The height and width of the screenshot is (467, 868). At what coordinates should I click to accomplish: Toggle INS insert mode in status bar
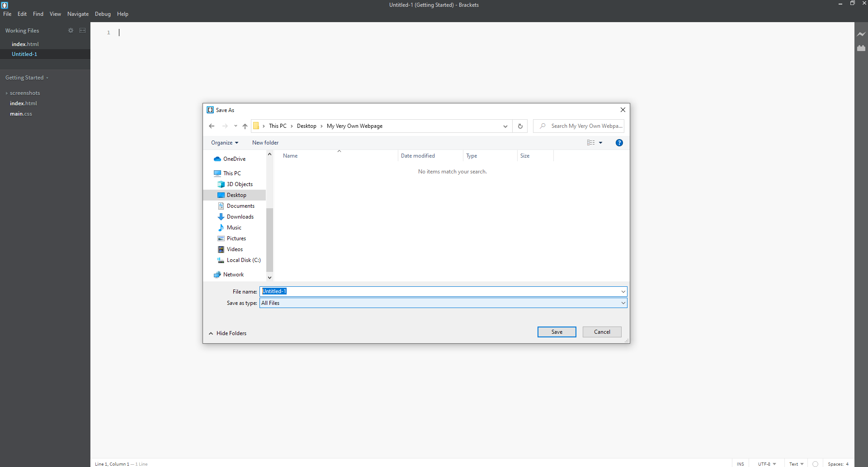point(740,464)
